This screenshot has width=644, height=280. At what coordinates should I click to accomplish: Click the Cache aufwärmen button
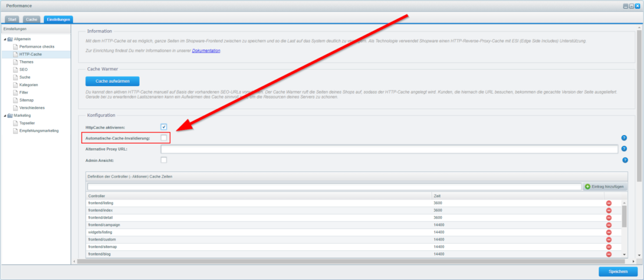click(x=112, y=82)
